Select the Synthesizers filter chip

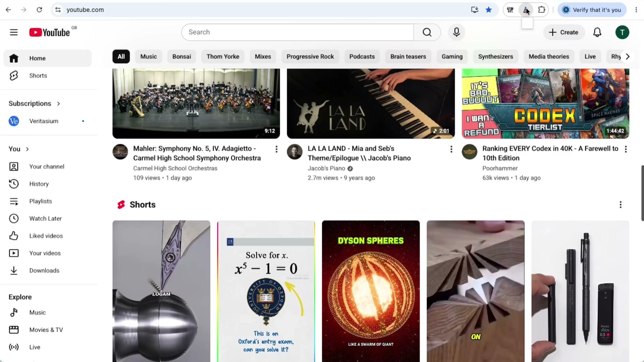pyautogui.click(x=496, y=57)
